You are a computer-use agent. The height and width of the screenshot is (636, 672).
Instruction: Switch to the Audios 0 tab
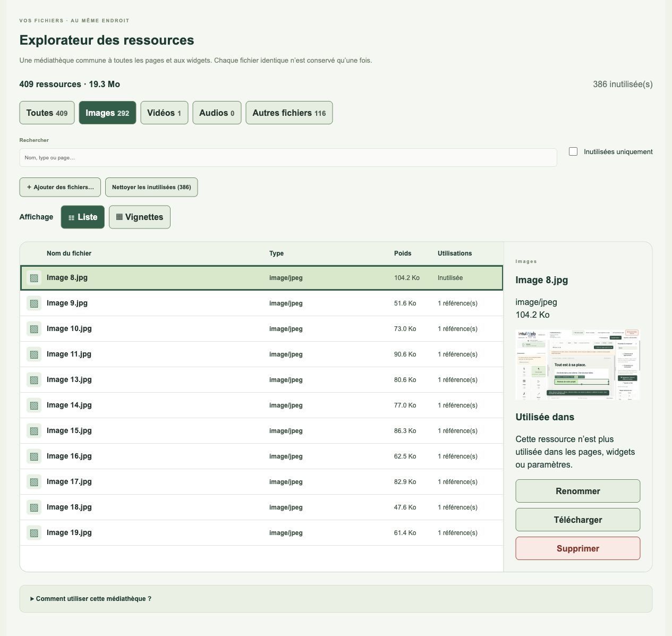[217, 113]
